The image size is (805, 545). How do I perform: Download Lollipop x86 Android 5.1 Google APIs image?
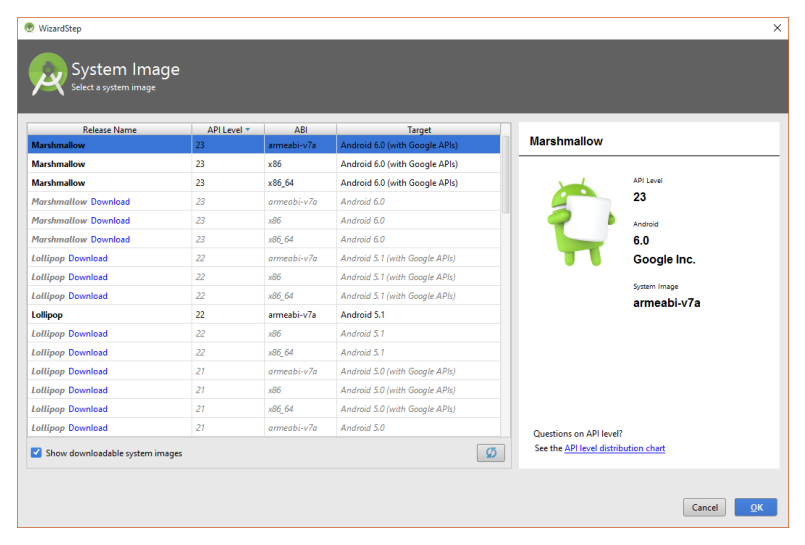click(x=88, y=277)
